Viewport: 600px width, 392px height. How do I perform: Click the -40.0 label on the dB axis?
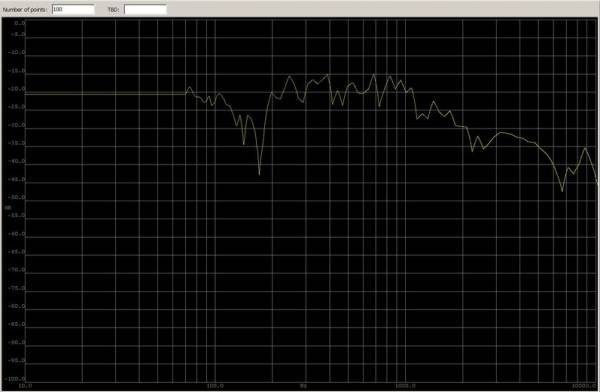pos(17,161)
